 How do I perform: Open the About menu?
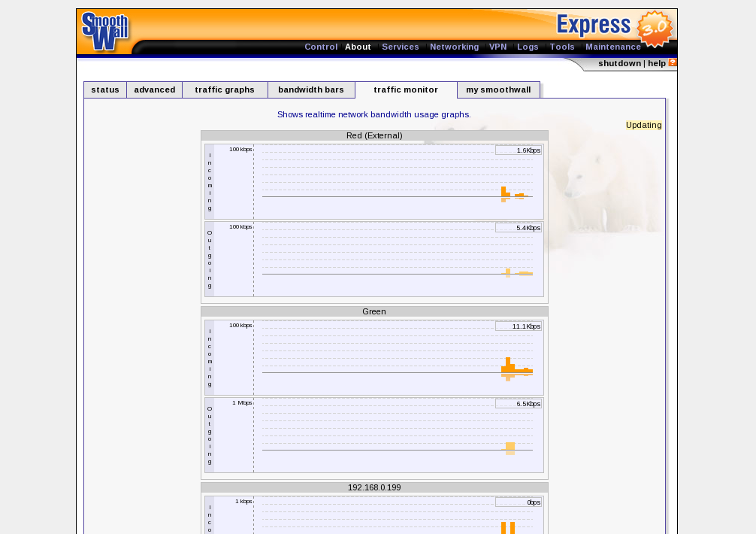[358, 47]
